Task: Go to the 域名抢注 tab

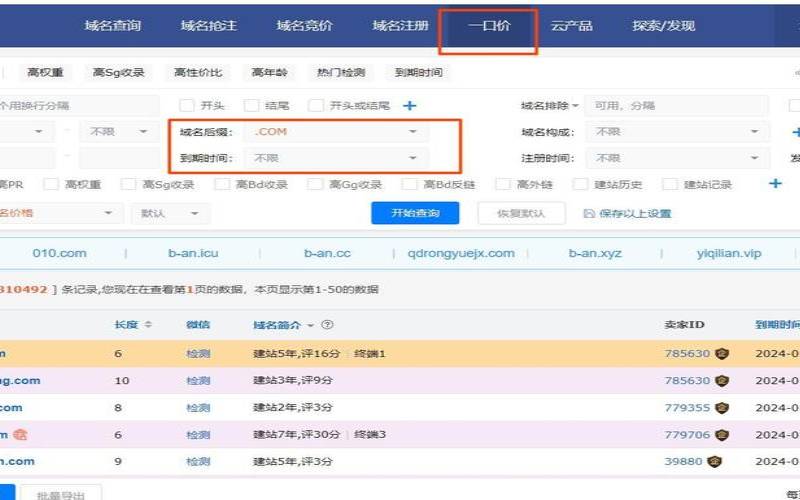Action: tap(209, 26)
